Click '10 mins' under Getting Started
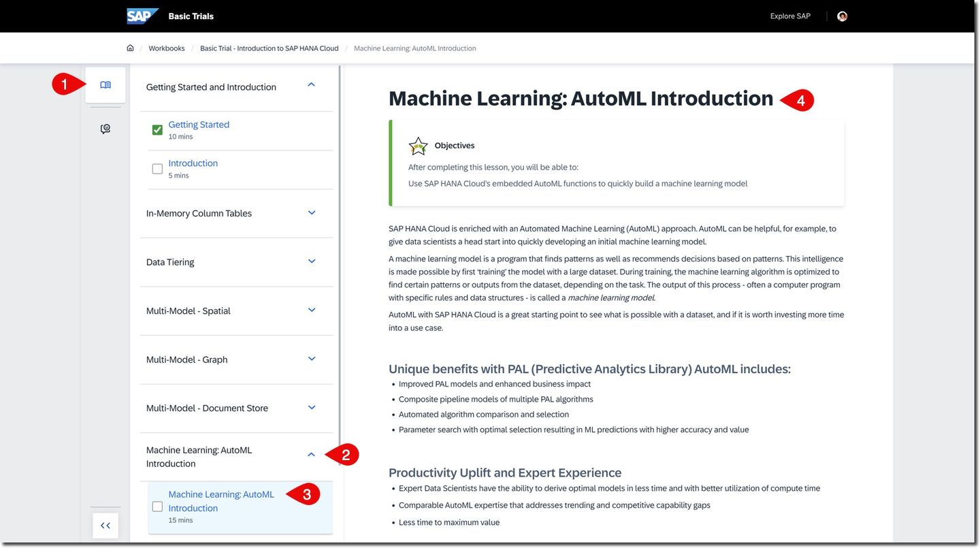 click(180, 137)
